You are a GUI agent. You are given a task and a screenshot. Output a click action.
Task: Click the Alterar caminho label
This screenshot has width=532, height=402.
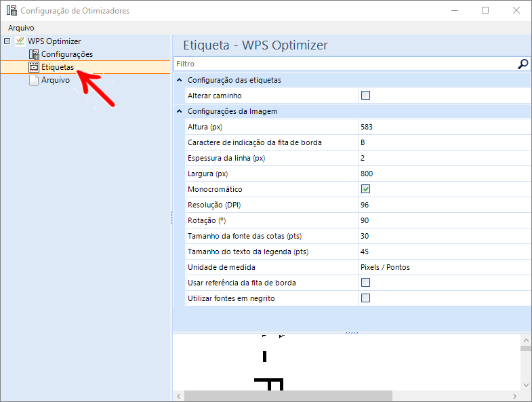click(x=214, y=96)
